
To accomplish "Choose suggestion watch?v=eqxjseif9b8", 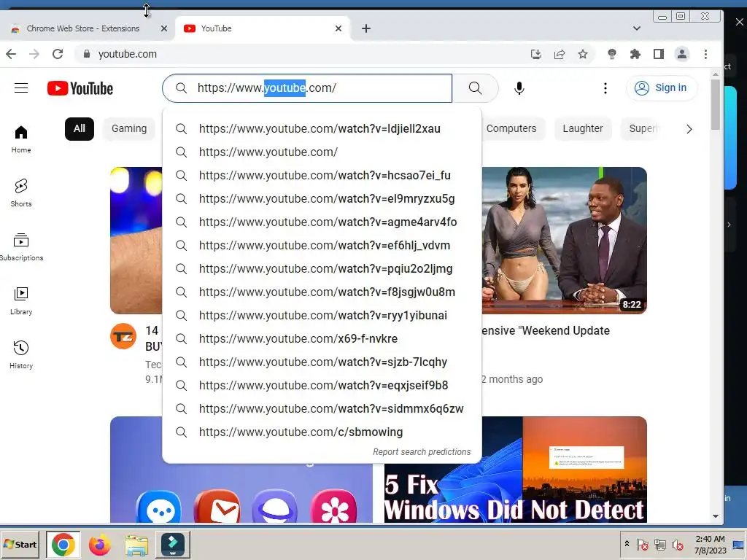I will tap(322, 385).
